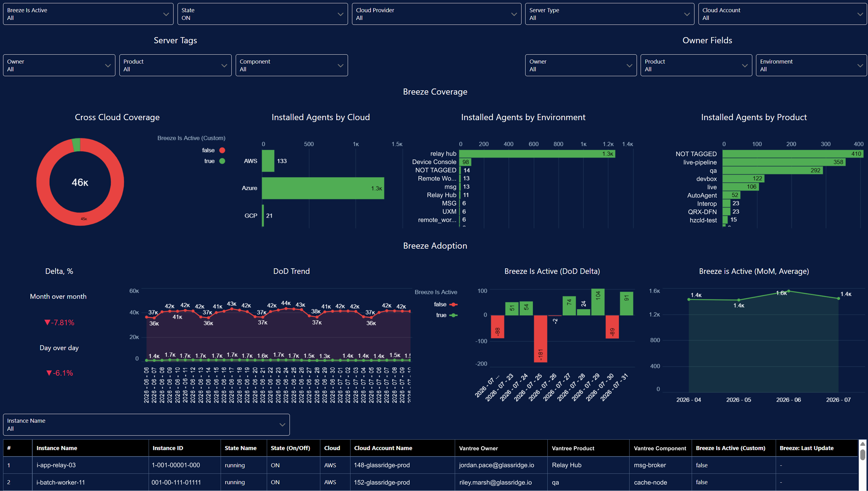Open the Breeze Is Active filter dropdown
The width and height of the screenshot is (868, 491).
[x=88, y=14]
